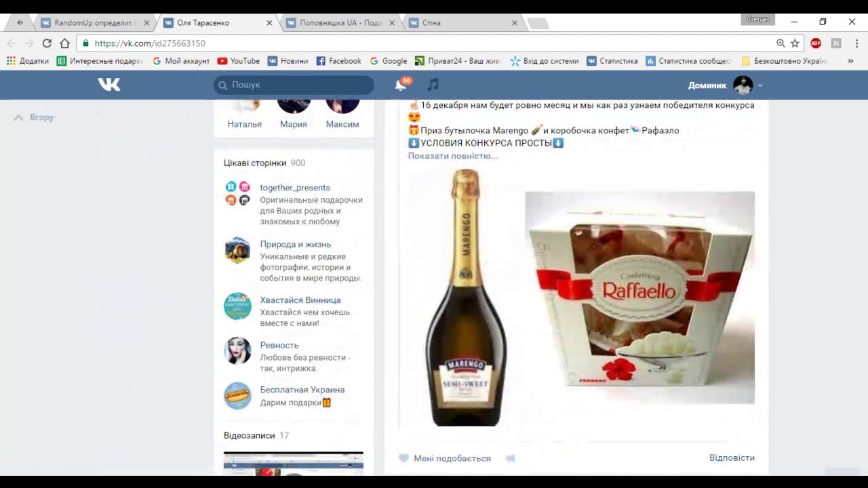Close the Поповняшка UA tab
This screenshot has width=868, height=488.
[x=392, y=23]
